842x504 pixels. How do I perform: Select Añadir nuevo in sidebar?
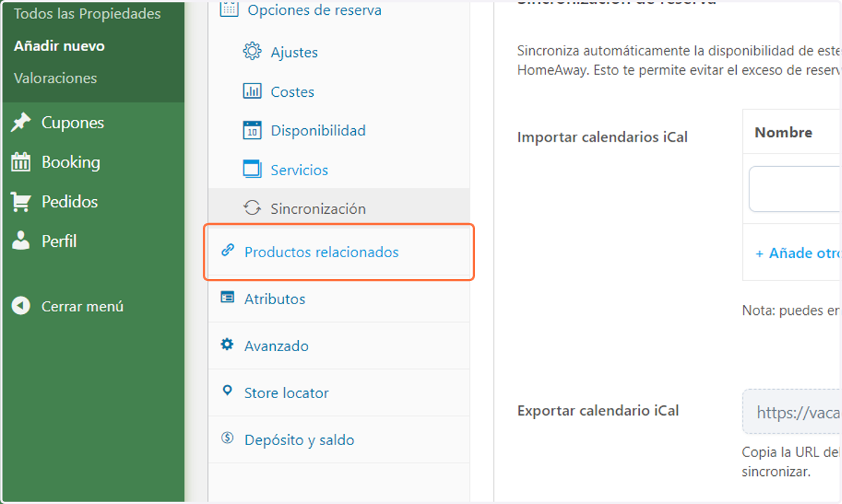tap(59, 46)
